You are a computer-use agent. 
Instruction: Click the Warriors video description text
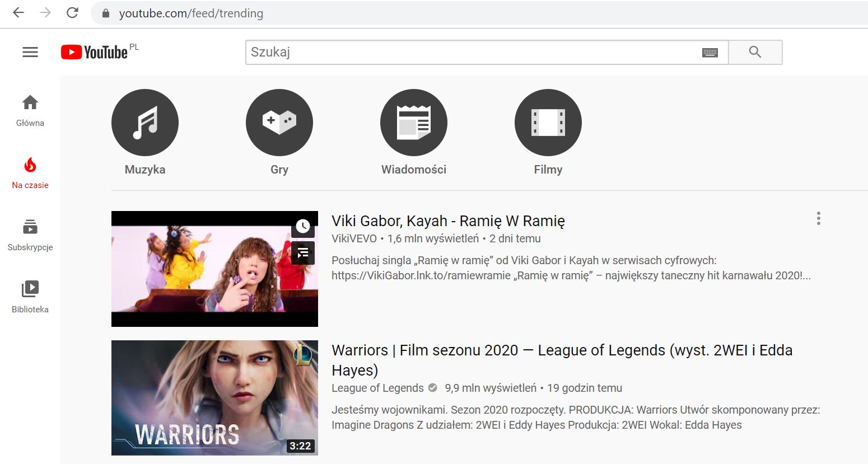pyautogui.click(x=576, y=418)
